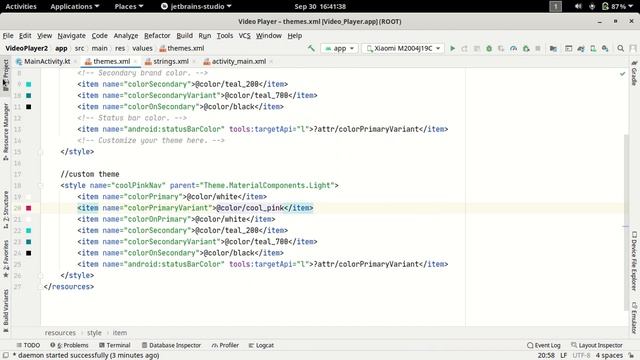Click the tool windows toggle at bottom-left corner
This screenshot has width=640, height=360.
pyautogui.click(x=5, y=356)
